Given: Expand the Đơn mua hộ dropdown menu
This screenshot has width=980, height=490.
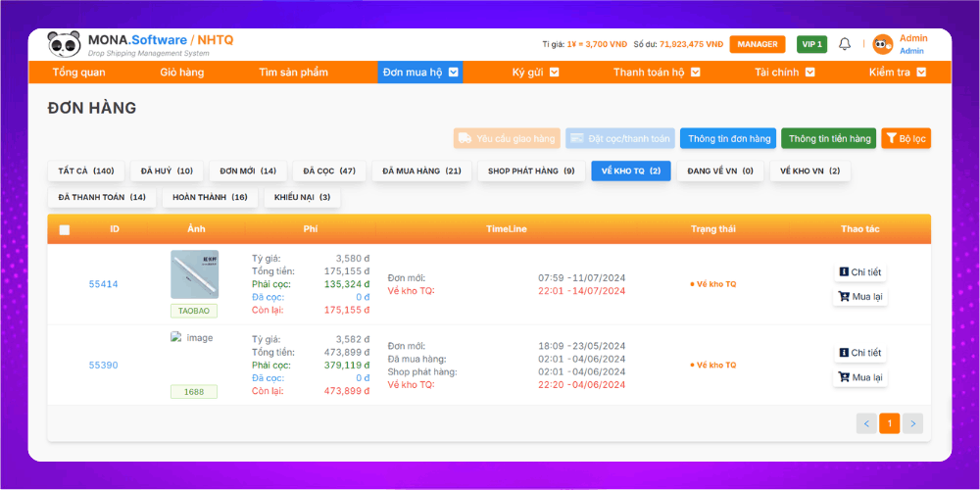Looking at the screenshot, I should pyautogui.click(x=454, y=73).
